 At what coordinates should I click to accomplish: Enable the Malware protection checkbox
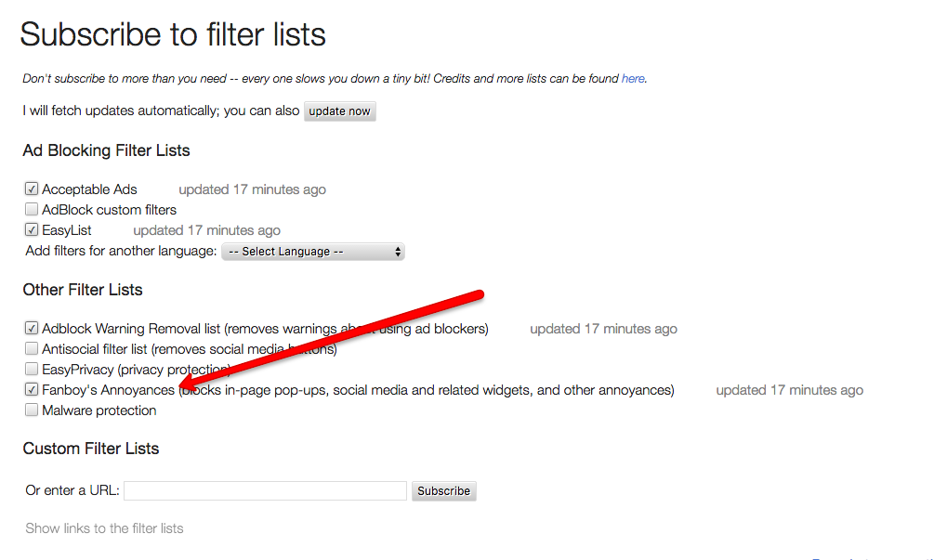click(32, 410)
